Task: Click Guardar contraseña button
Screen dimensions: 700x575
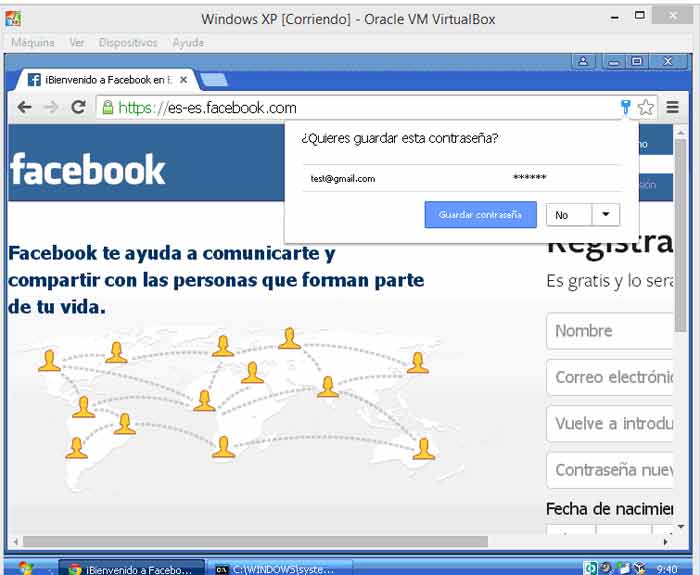Action: point(480,215)
